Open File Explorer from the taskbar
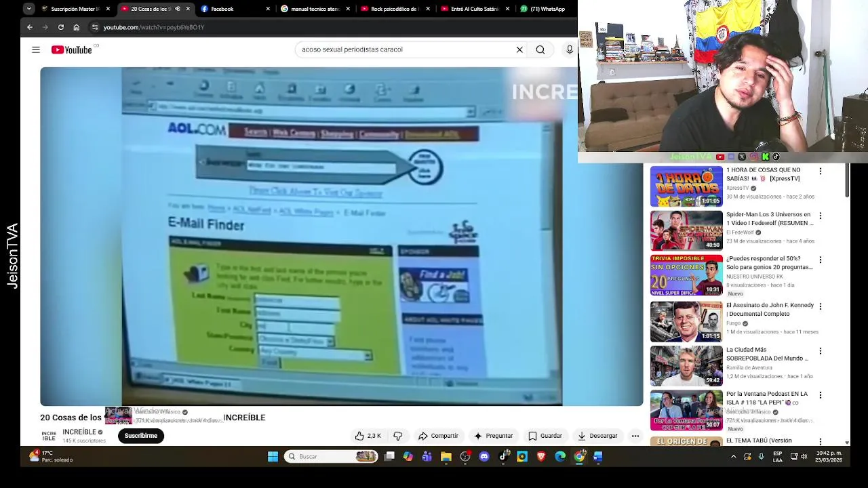This screenshot has width=868, height=488. click(446, 457)
